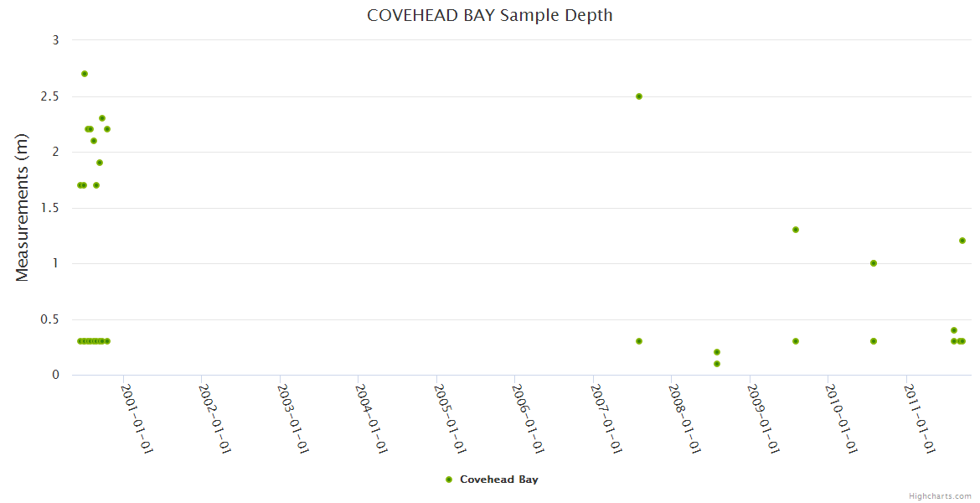Click the green legend marker dot
Viewport: 980px width, 503px height.
click(x=449, y=480)
